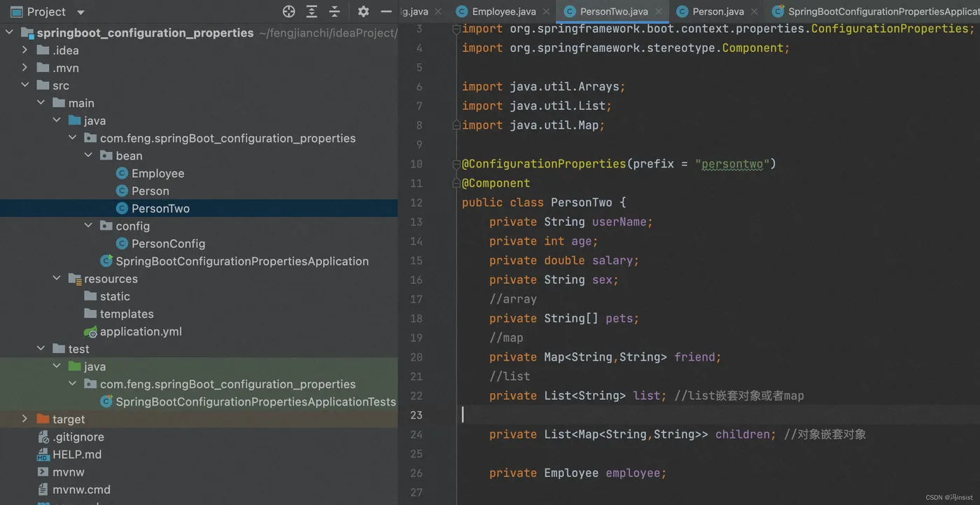
Task: Fold the annotation block at line 10
Action: pyautogui.click(x=456, y=164)
